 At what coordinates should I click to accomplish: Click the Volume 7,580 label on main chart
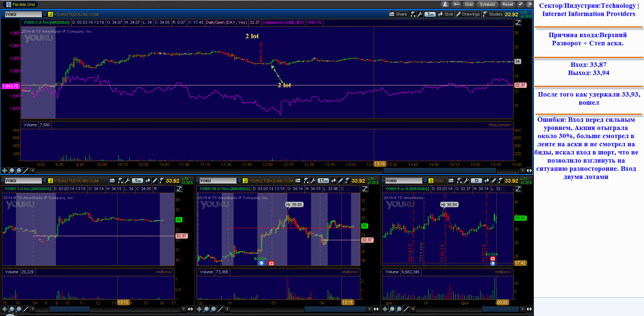(x=37, y=125)
